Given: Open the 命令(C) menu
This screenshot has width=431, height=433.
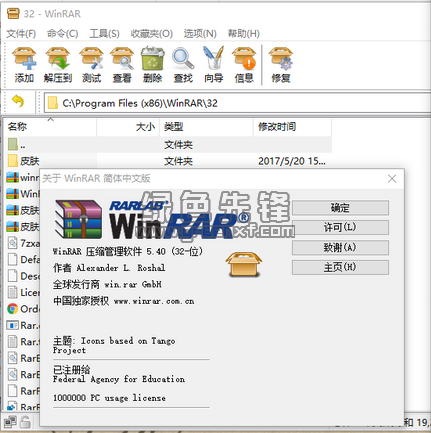Looking at the screenshot, I should point(62,34).
